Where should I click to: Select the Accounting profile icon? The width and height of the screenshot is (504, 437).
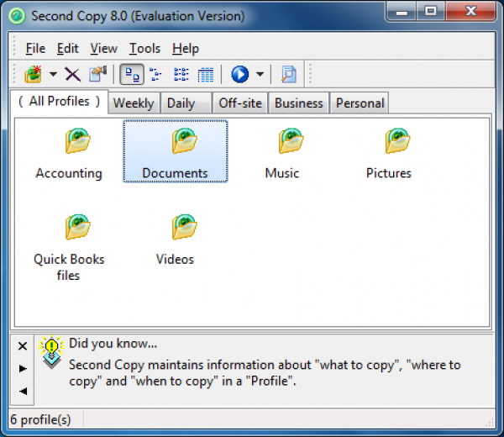pos(77,141)
